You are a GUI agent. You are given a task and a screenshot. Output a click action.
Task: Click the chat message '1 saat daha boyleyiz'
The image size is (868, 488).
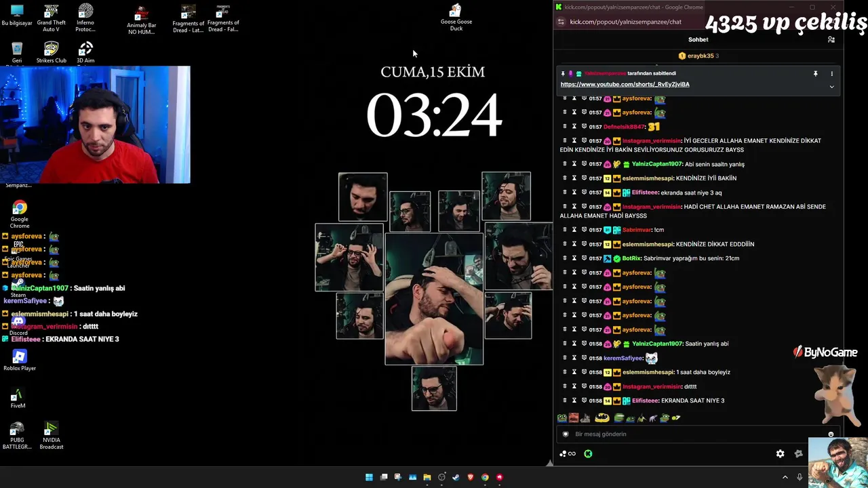click(703, 372)
